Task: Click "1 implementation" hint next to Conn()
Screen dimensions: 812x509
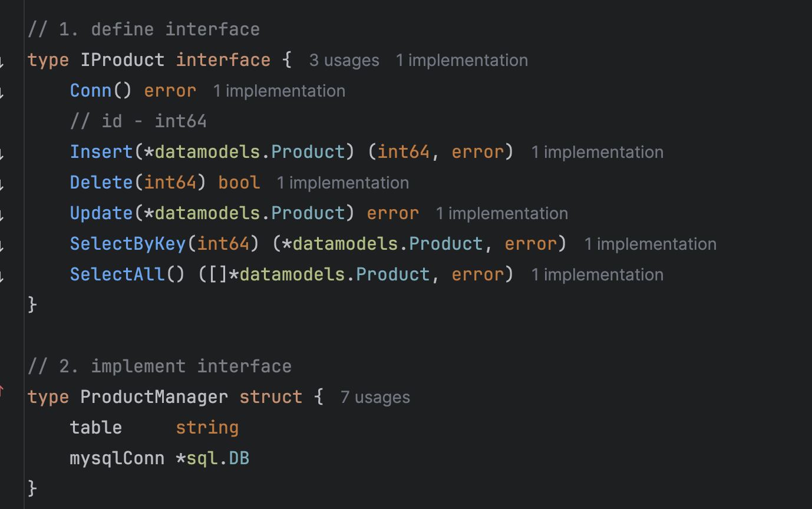Action: click(x=279, y=91)
